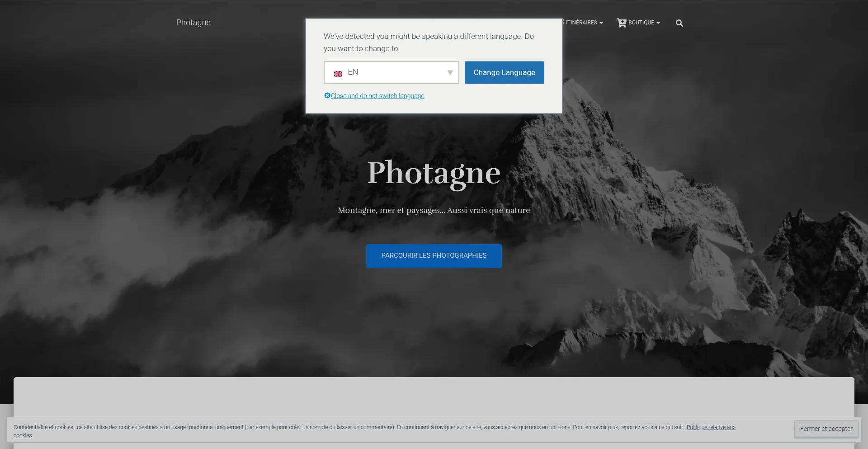Click the tagline Montagne, mer et paysages
Screen dimensions: 868x449
[434, 210]
